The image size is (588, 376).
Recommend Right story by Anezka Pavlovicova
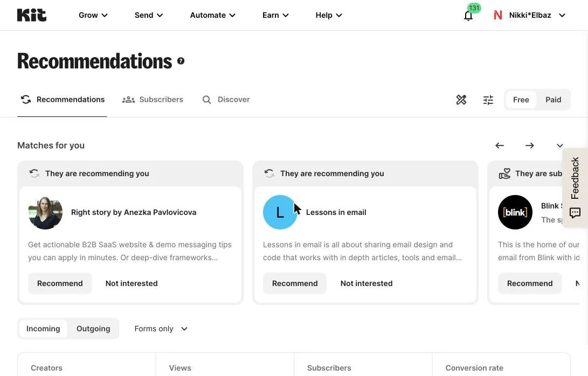(x=60, y=283)
